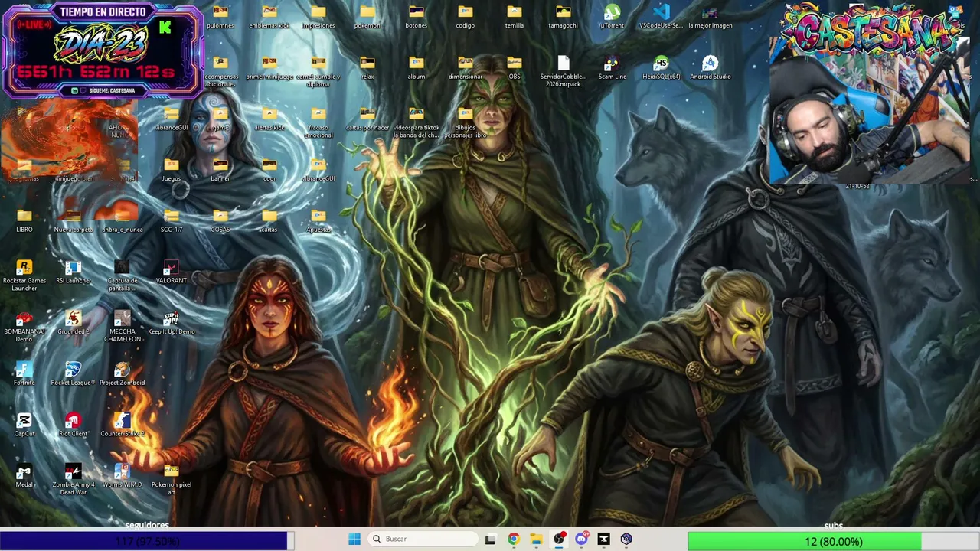
Task: Select the Apuestas folder
Action: (x=318, y=221)
